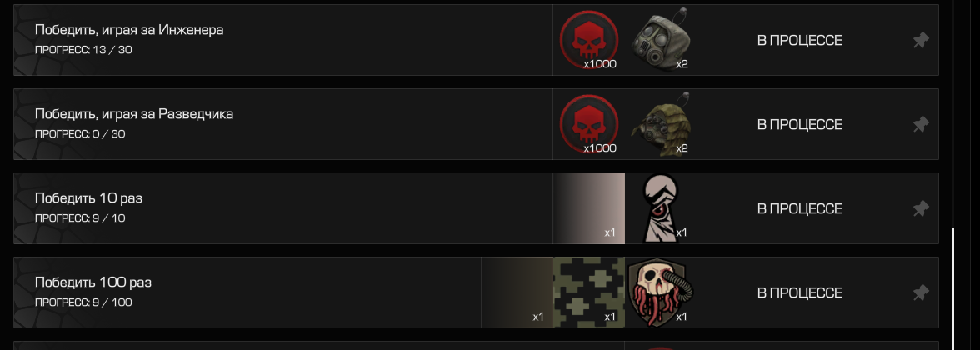The image size is (980, 350).
Task: Select the 'Победить 10 раз' task title
Action: click(x=88, y=198)
